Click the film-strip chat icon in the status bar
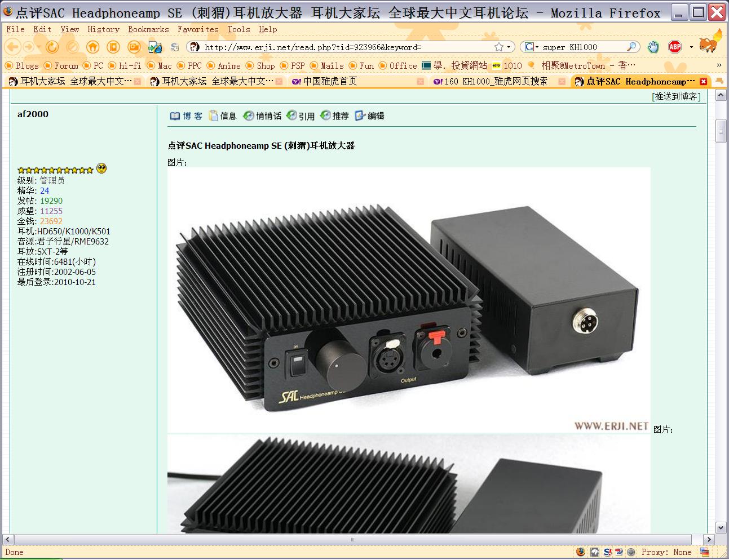 (x=594, y=552)
